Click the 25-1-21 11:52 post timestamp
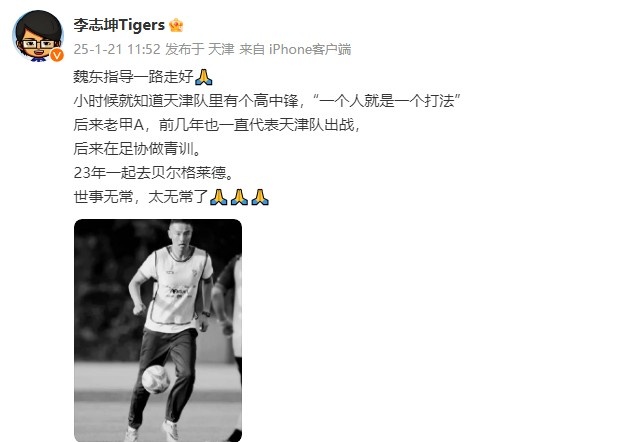632x442 pixels. pos(117,49)
